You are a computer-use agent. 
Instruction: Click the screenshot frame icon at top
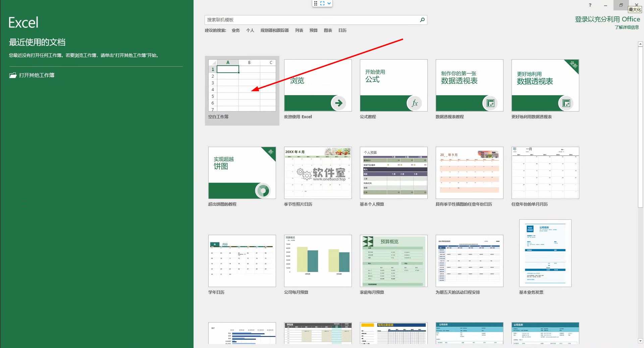[x=322, y=3]
